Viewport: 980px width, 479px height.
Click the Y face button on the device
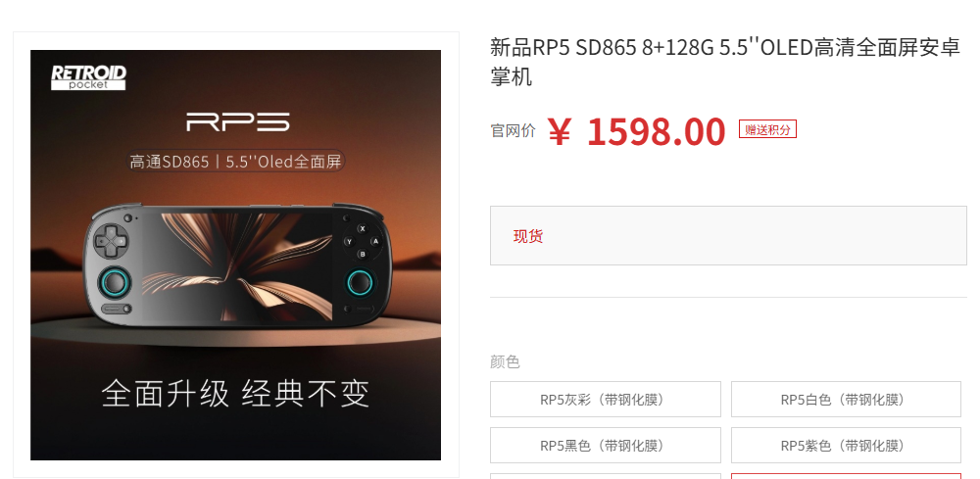tap(349, 242)
